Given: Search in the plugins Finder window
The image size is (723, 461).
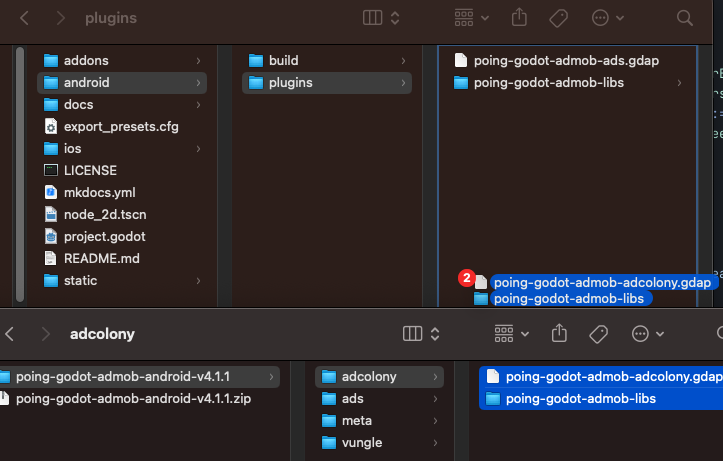Looking at the screenshot, I should coord(685,18).
